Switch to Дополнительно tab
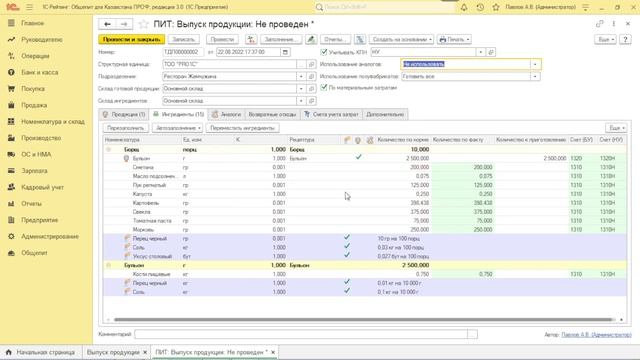 click(x=385, y=114)
